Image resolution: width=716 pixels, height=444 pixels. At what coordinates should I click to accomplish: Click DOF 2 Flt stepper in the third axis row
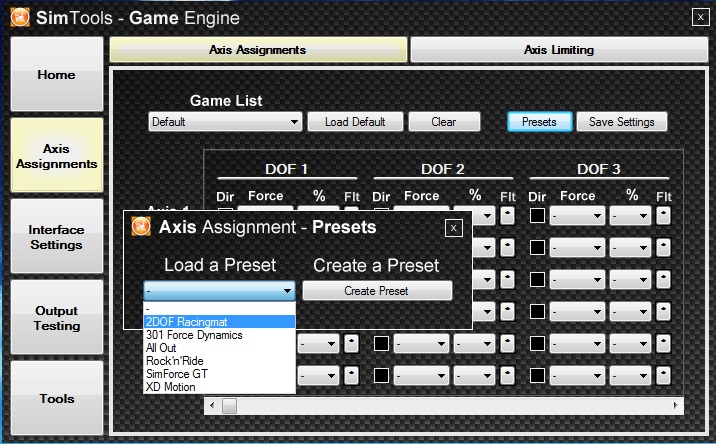pyautogui.click(x=507, y=280)
